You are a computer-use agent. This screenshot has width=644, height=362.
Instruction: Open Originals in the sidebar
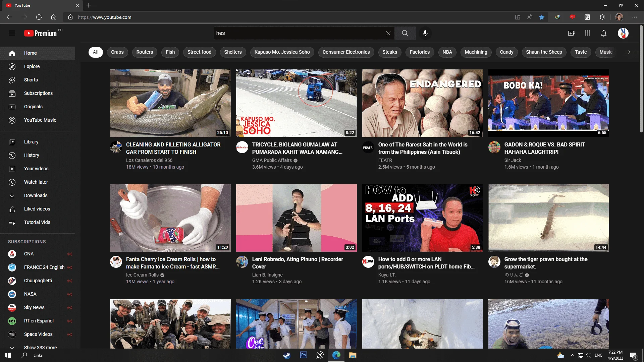pyautogui.click(x=38, y=107)
